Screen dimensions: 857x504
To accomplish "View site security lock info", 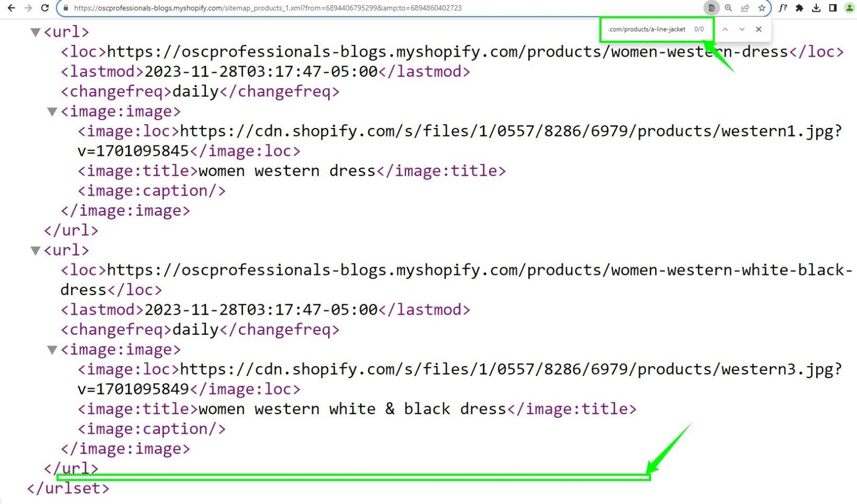I will click(x=65, y=8).
